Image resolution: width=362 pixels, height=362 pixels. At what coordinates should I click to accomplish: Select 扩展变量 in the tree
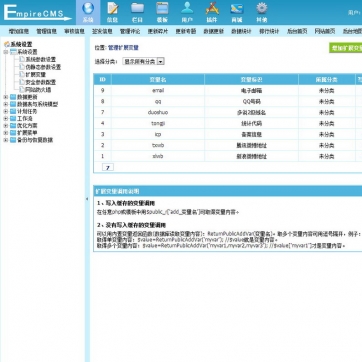click(x=36, y=75)
